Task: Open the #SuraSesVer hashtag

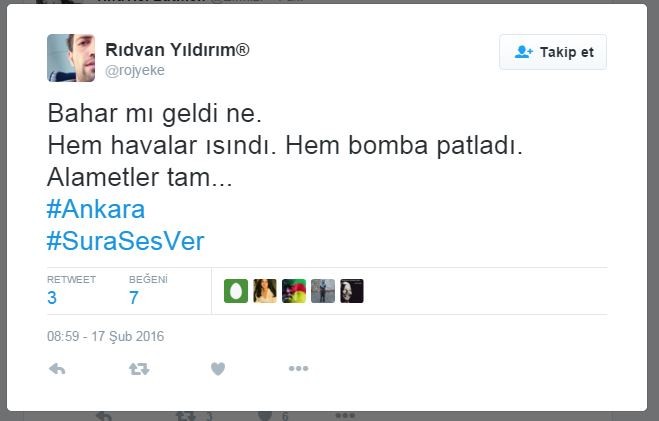Action: 125,241
